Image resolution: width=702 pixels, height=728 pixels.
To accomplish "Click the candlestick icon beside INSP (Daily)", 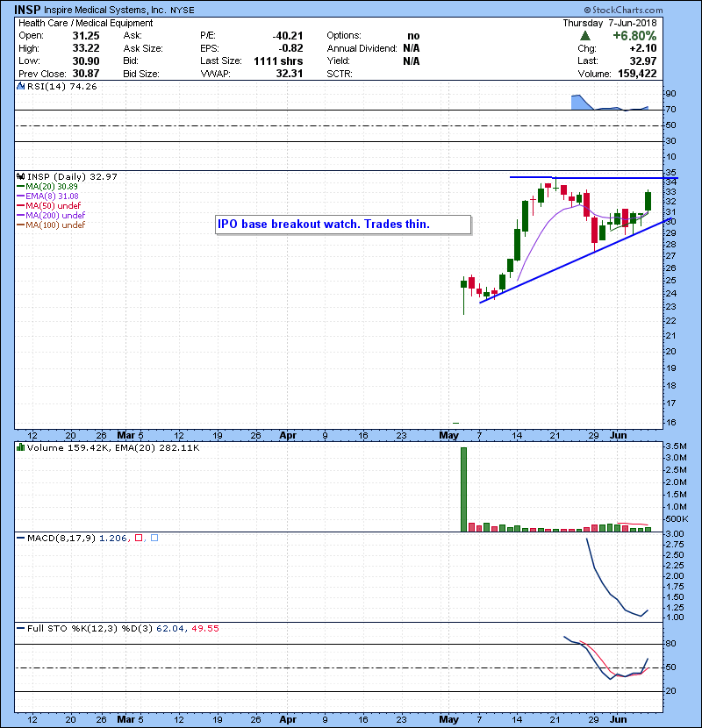I will (x=20, y=177).
